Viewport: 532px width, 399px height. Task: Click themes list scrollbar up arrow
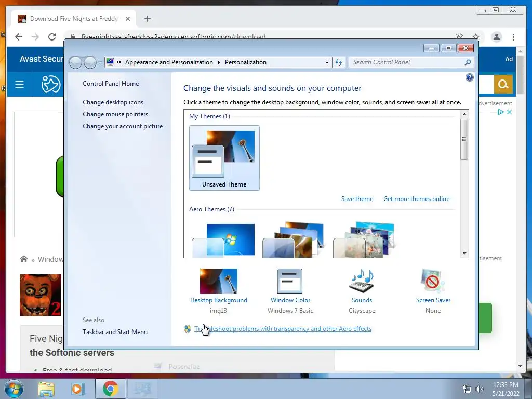click(x=464, y=114)
